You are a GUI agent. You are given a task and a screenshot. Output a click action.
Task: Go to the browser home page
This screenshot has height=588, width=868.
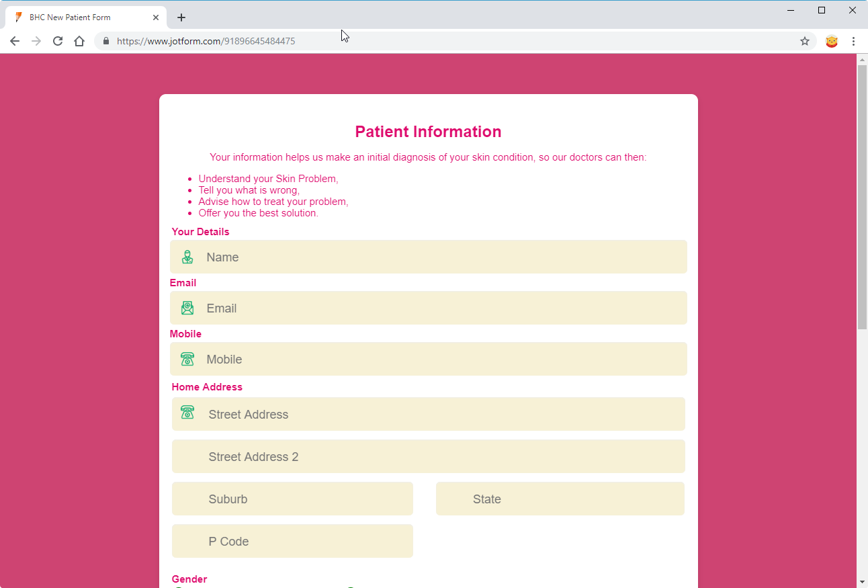click(79, 41)
